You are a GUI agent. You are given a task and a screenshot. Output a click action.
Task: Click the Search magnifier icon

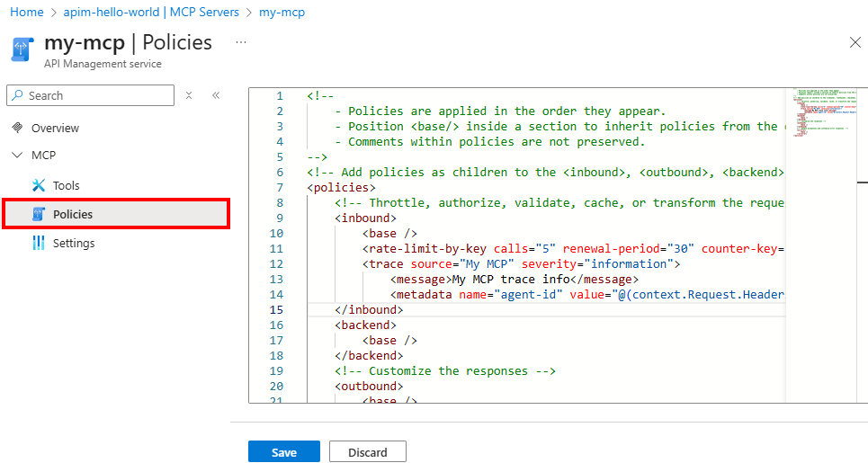18,95
